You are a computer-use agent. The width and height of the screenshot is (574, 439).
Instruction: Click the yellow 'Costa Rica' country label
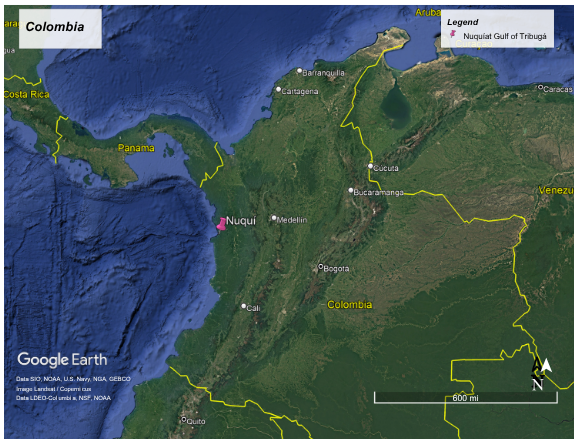26,94
